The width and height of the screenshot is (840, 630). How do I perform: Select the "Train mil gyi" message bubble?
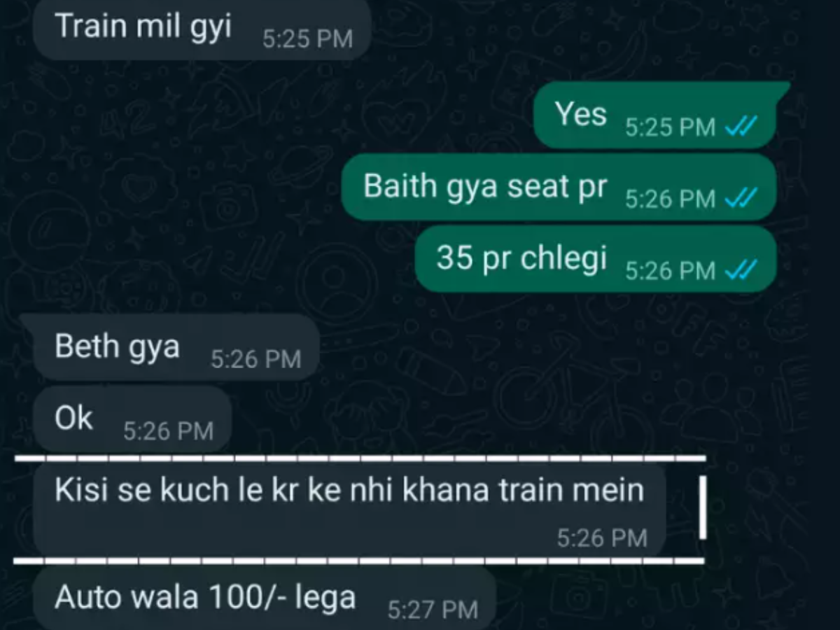pos(202,30)
